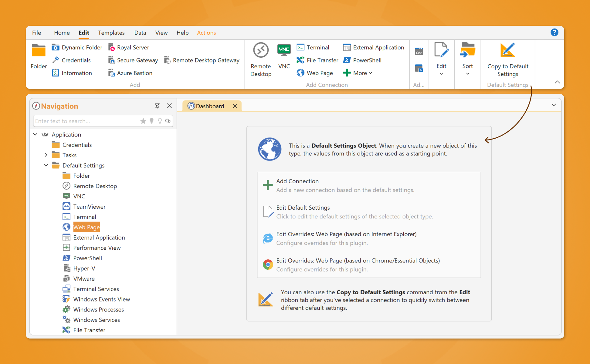This screenshot has width=590, height=364.
Task: Add a PowerShell connection from ribbon
Action: [362, 60]
